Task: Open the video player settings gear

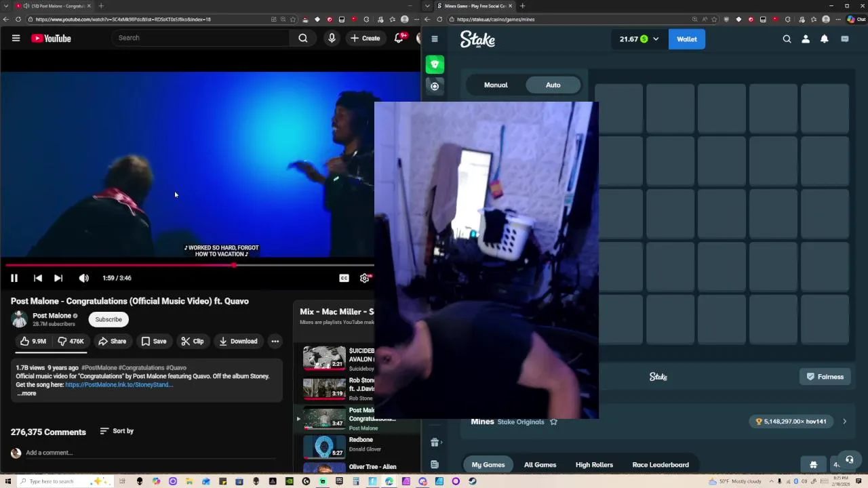Action: 365,278
